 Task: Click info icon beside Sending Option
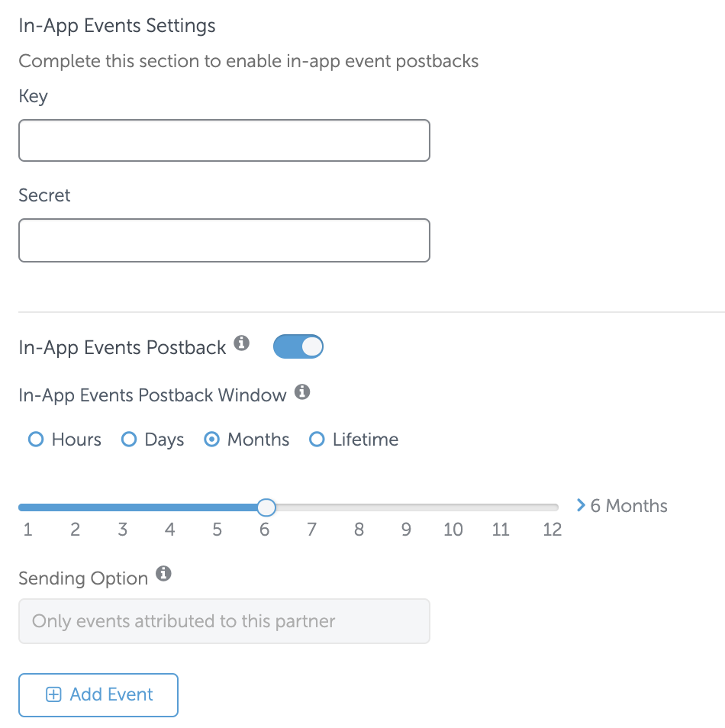click(x=163, y=574)
